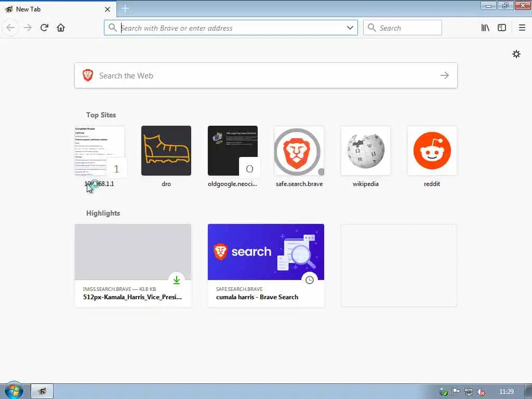
Task: Click into the toolbar Search box
Action: pos(403,28)
